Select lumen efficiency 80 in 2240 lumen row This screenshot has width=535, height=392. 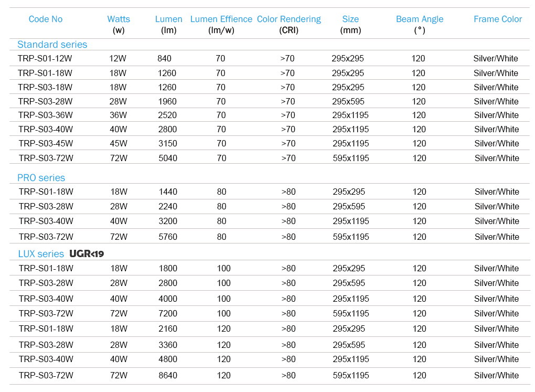pyautogui.click(x=222, y=206)
